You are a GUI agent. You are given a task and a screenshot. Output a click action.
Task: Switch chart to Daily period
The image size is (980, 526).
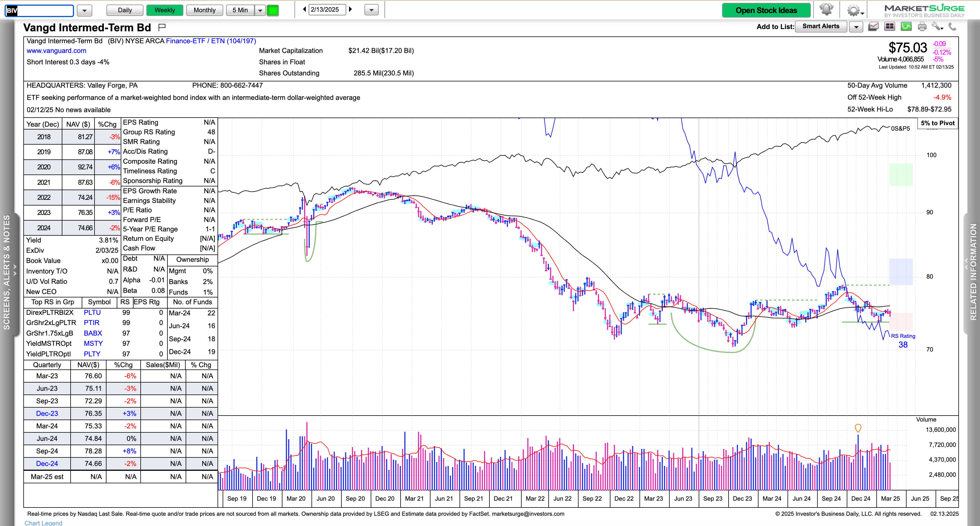click(x=125, y=10)
